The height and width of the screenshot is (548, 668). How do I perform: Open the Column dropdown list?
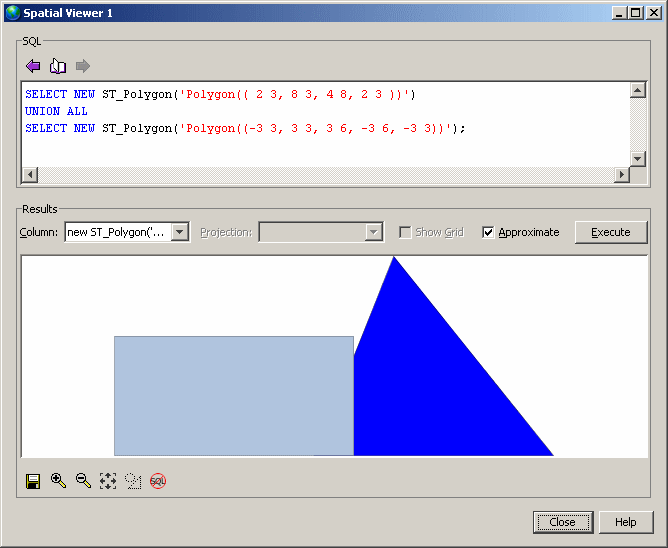click(x=180, y=232)
